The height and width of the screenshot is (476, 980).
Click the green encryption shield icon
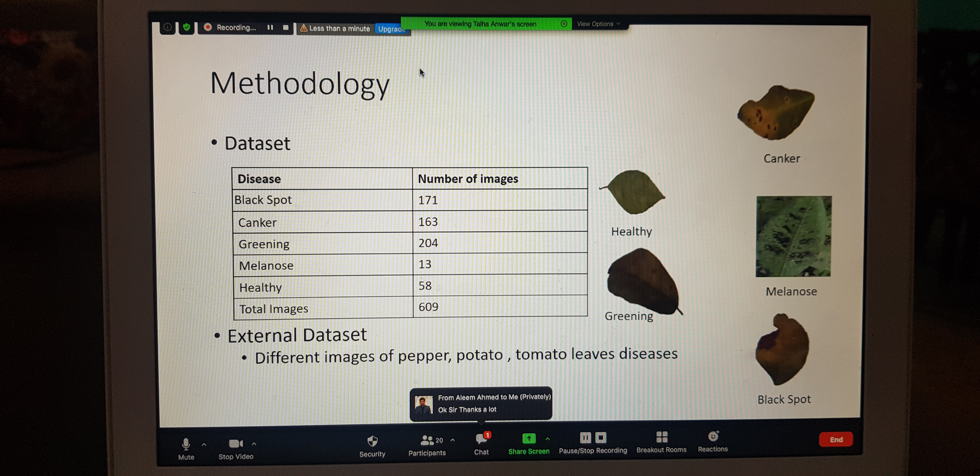pos(186,27)
